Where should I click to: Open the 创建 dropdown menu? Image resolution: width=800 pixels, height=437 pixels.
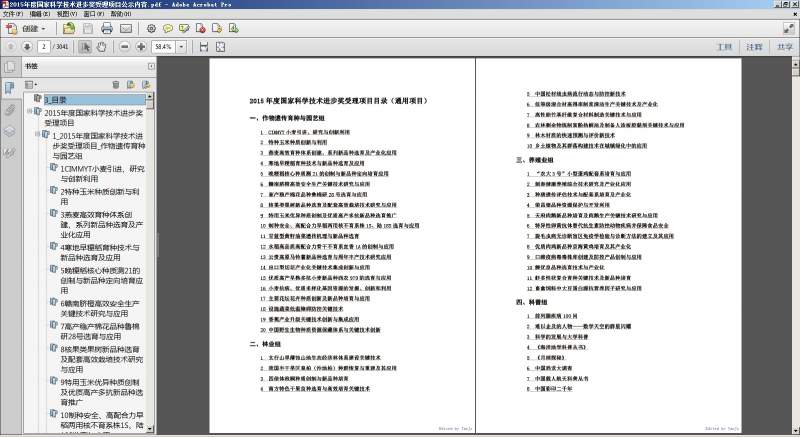[x=34, y=29]
